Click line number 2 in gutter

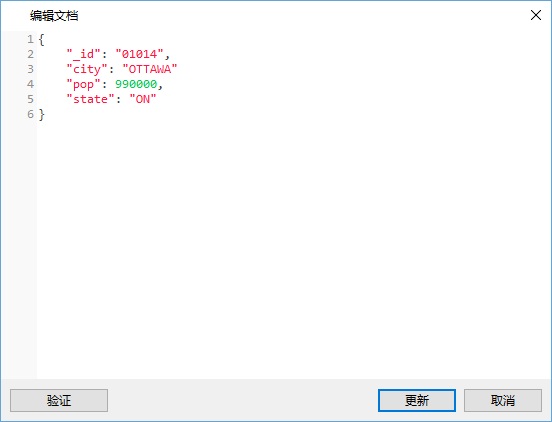31,54
